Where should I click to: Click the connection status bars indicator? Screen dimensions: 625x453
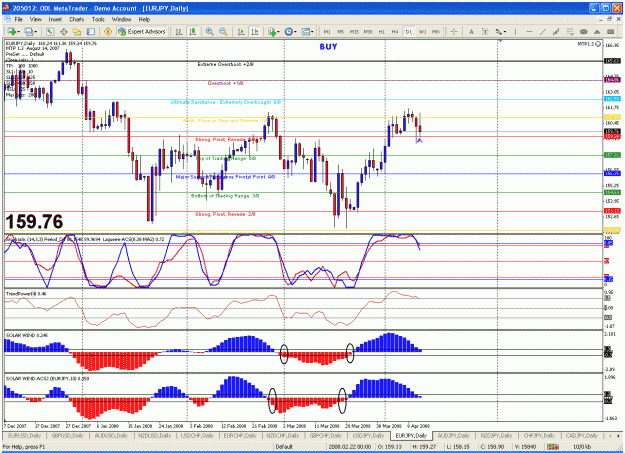552,447
